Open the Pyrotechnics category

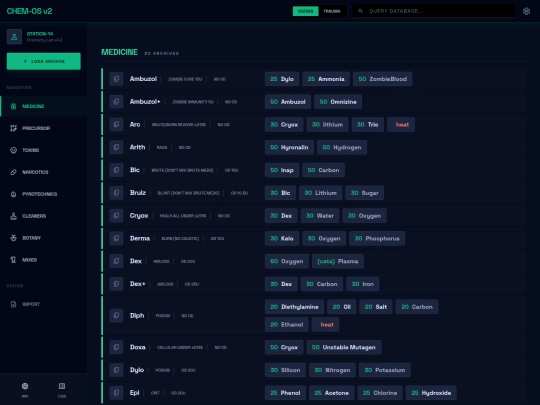pos(43,194)
